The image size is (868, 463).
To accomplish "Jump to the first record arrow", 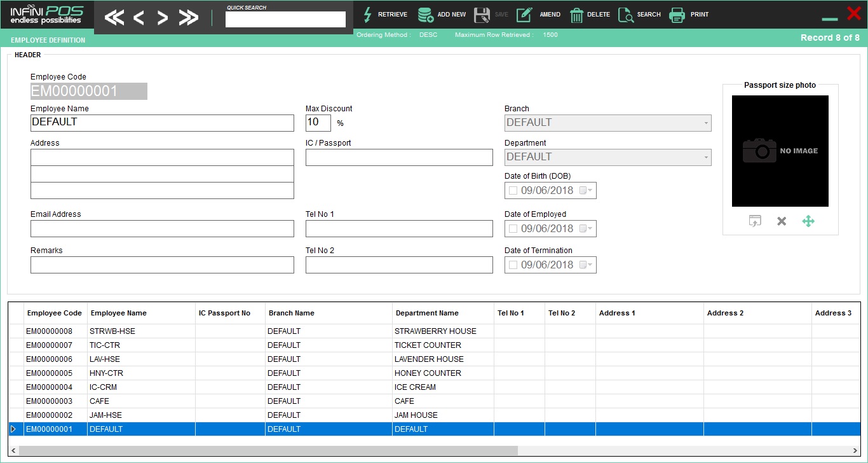I will coord(114,18).
